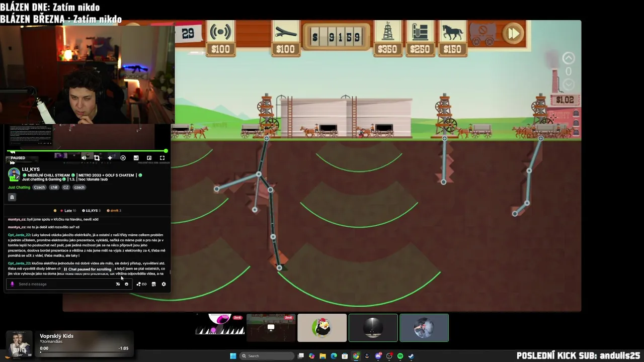644x362 pixels.
Task: Click the $1.02 oil price sign
Action: pos(565,100)
